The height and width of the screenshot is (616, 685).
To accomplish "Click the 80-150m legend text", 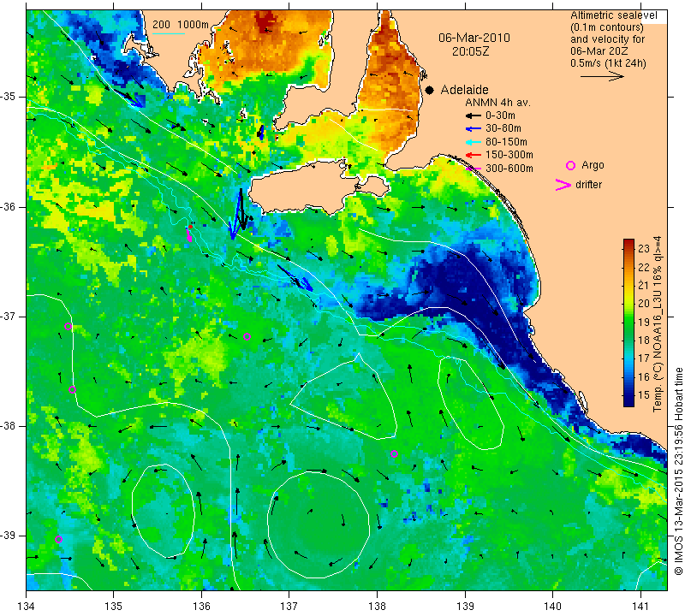I will pyautogui.click(x=506, y=142).
